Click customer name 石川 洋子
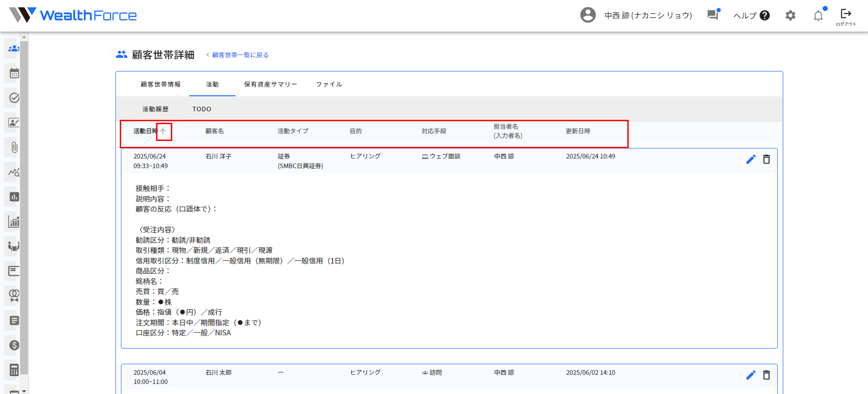The width and height of the screenshot is (868, 394). (218, 156)
